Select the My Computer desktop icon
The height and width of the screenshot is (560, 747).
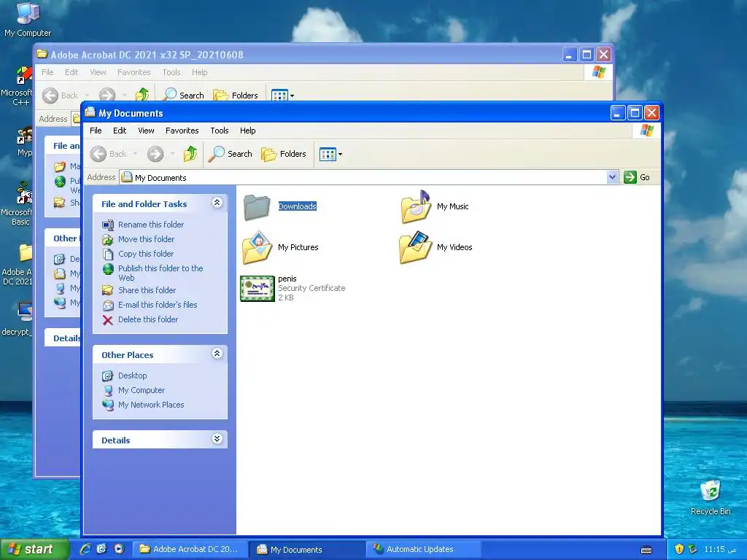coord(28,19)
